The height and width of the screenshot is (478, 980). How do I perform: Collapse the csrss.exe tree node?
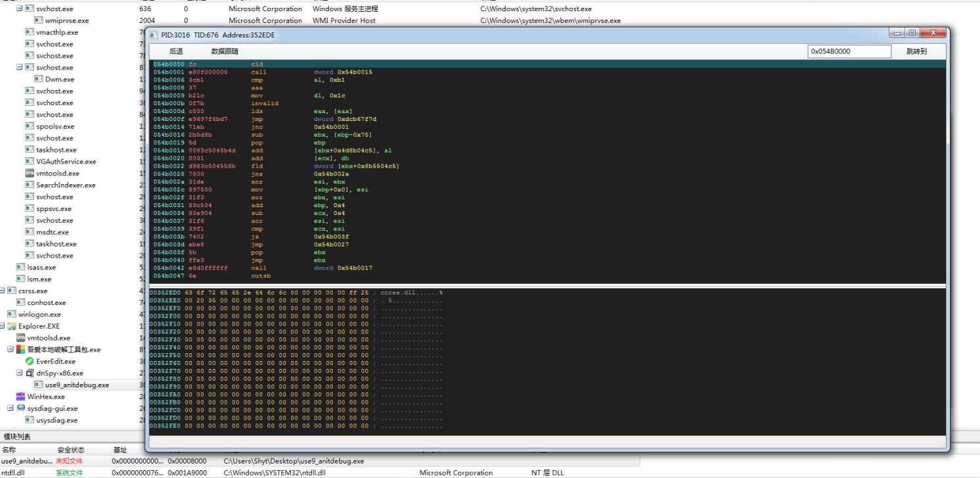[x=3, y=291]
